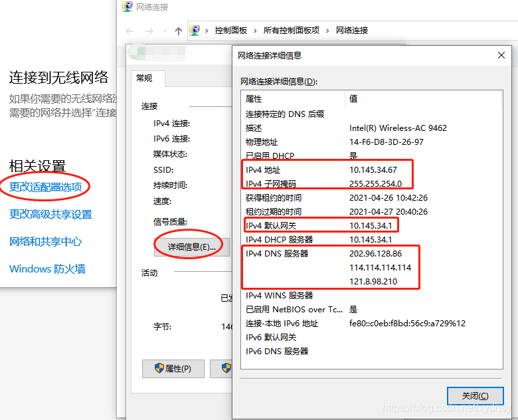Close the 网络连接详细信息 dialog with X

click(501, 55)
